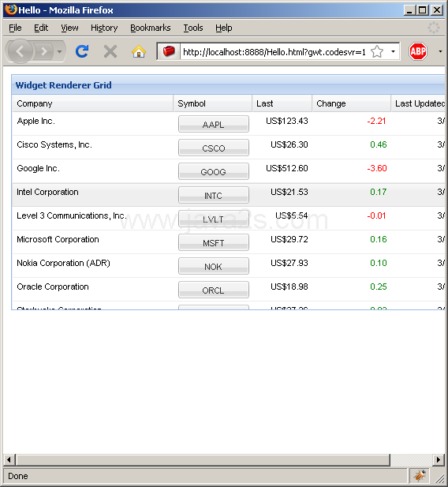Image resolution: width=448 pixels, height=487 pixels.
Task: Click the Firebug icon in status bar
Action: (419, 475)
